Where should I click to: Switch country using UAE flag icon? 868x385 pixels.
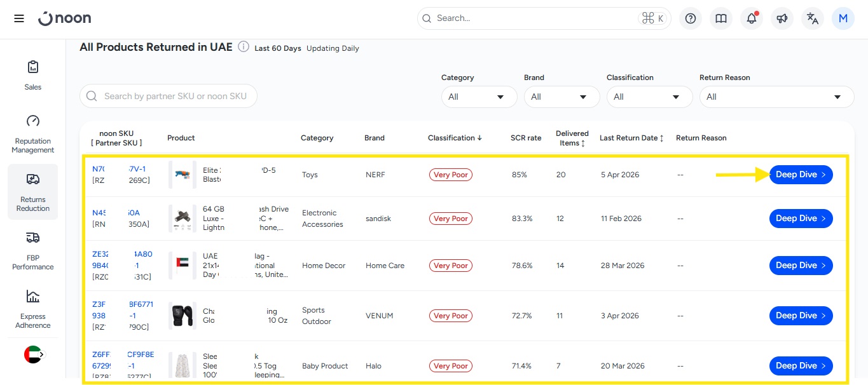tap(33, 355)
